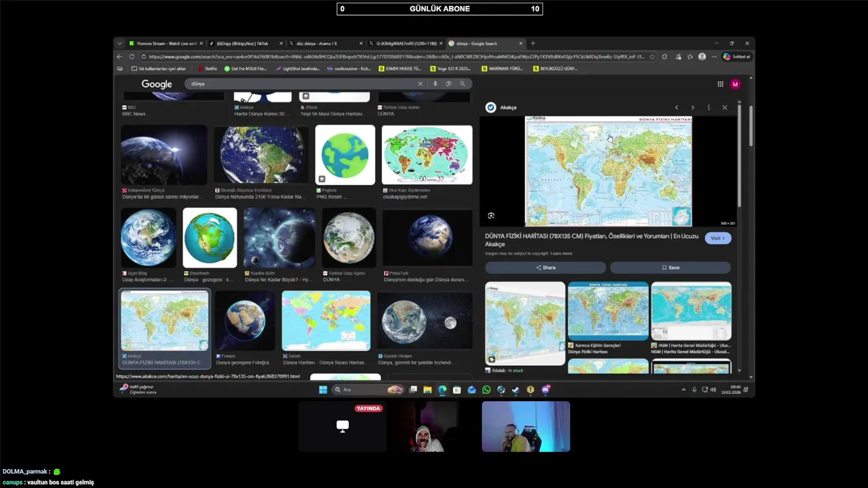Click the Visit button for Akakçe result
Image resolution: width=868 pixels, height=488 pixels.
pyautogui.click(x=718, y=239)
